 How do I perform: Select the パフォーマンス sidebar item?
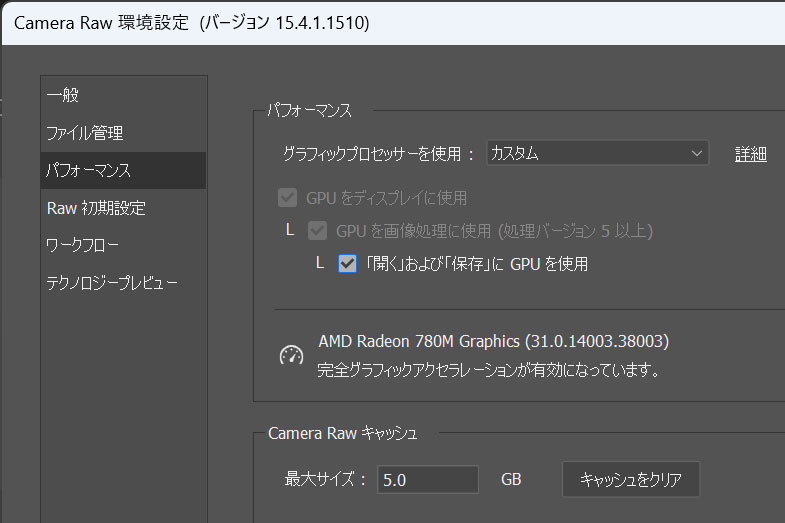click(123, 170)
